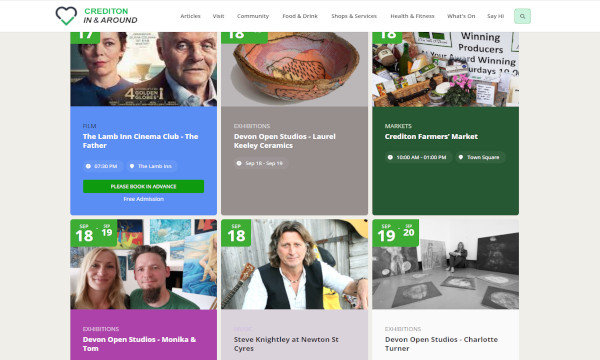Expand the Shops & Services menu
Viewport: 600px width, 360px height.
354,16
